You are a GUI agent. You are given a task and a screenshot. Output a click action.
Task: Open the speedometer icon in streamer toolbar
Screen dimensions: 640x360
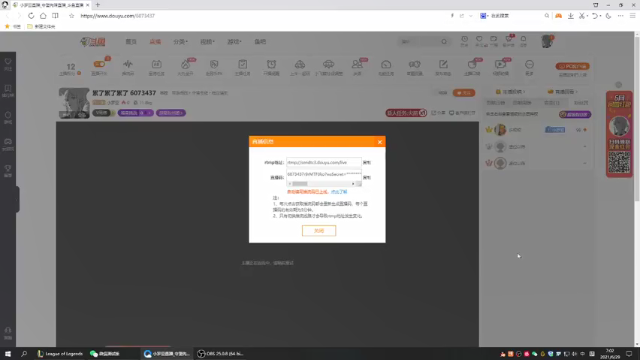(x=386, y=64)
